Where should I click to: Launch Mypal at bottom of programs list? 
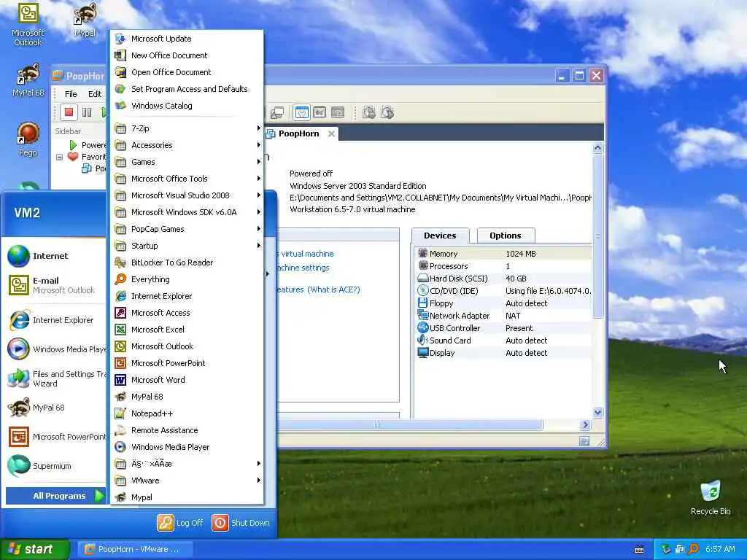[187, 497]
